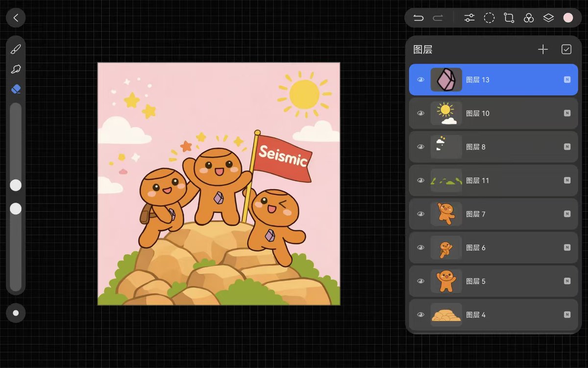Select the Smudge tool
Image resolution: width=588 pixels, height=368 pixels.
(x=16, y=69)
